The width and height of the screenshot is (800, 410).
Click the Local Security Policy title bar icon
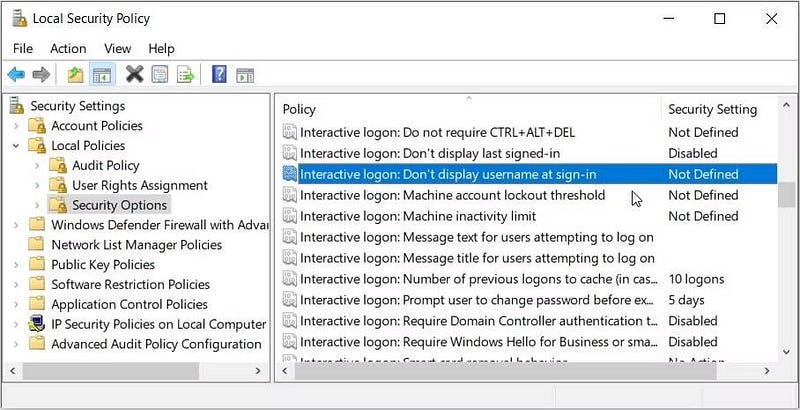click(19, 19)
